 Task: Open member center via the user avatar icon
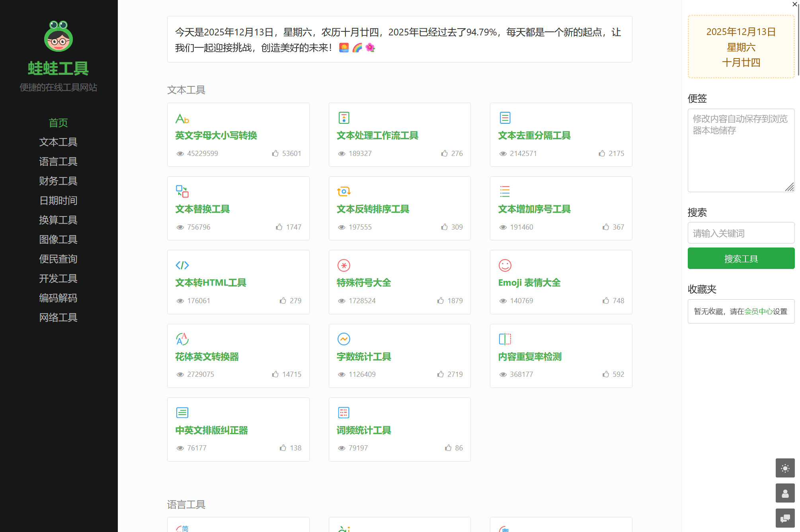point(786,493)
